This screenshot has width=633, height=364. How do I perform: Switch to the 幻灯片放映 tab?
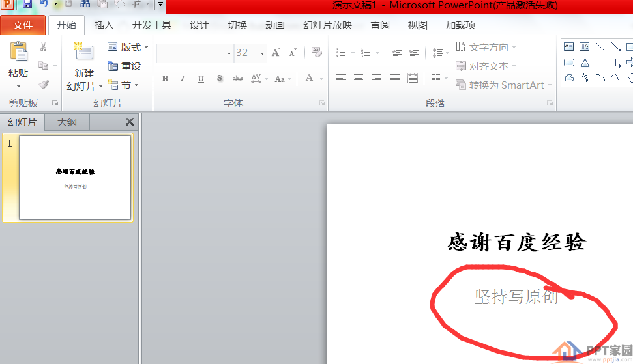[x=327, y=25]
